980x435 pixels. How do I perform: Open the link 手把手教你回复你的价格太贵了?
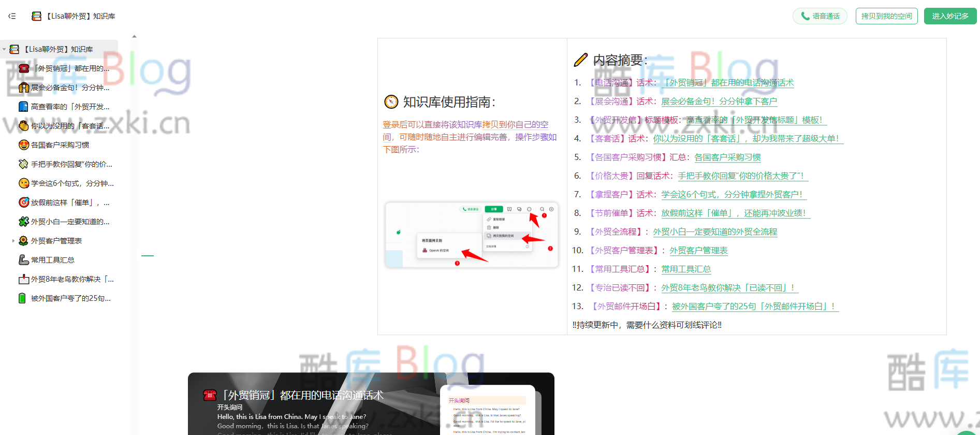[743, 176]
